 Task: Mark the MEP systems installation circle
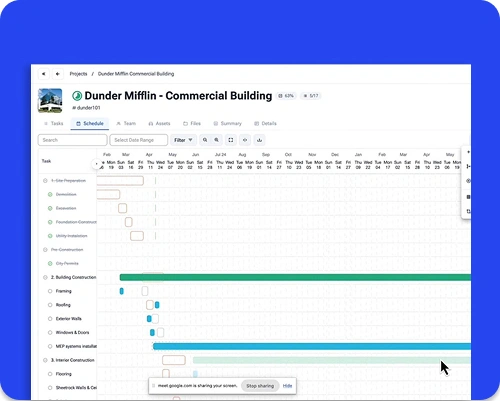click(x=50, y=346)
